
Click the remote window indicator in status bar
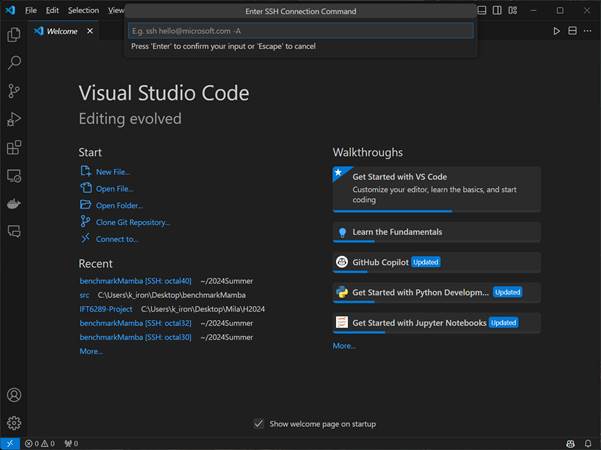click(x=10, y=444)
